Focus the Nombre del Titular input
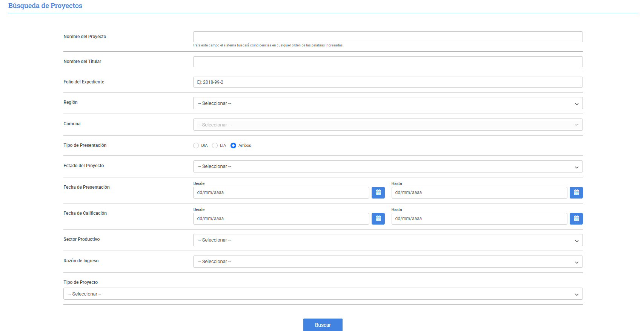 tap(387, 62)
